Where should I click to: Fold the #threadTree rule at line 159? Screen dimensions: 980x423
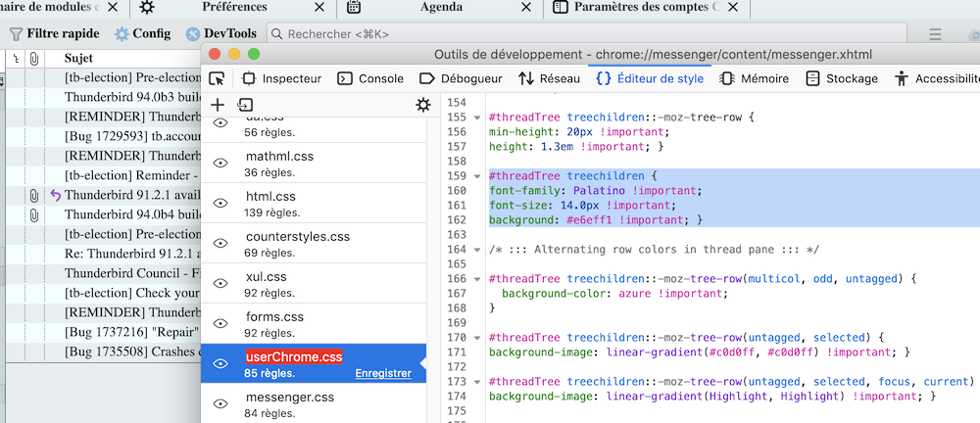click(x=477, y=176)
